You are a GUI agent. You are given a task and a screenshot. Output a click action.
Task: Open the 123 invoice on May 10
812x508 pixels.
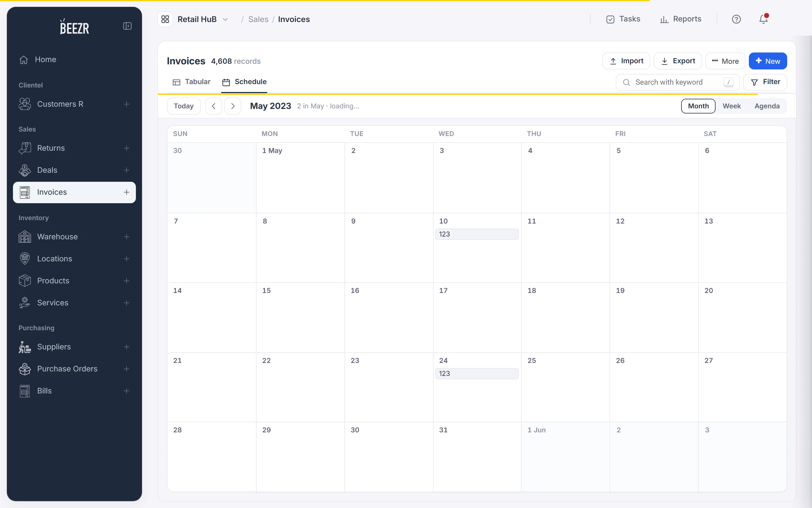click(477, 234)
